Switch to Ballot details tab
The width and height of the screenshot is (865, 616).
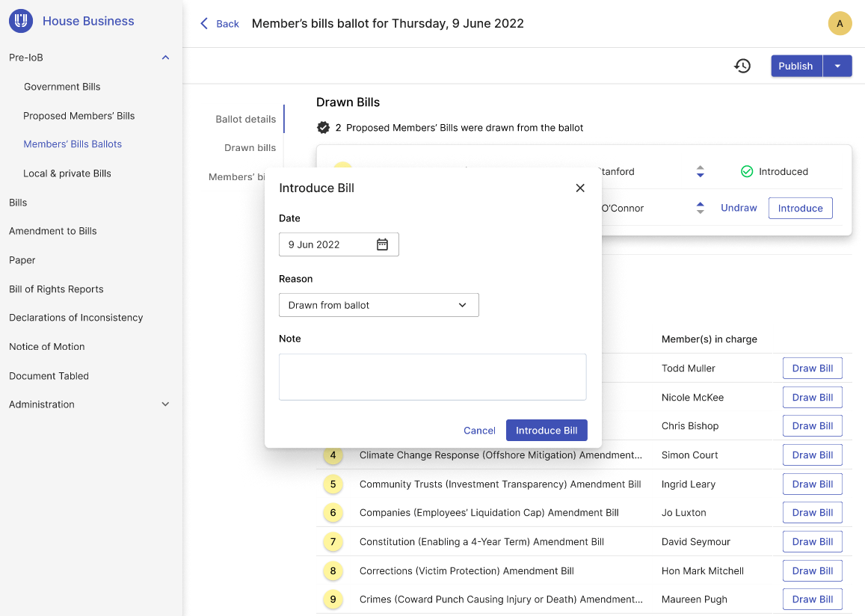[245, 119]
